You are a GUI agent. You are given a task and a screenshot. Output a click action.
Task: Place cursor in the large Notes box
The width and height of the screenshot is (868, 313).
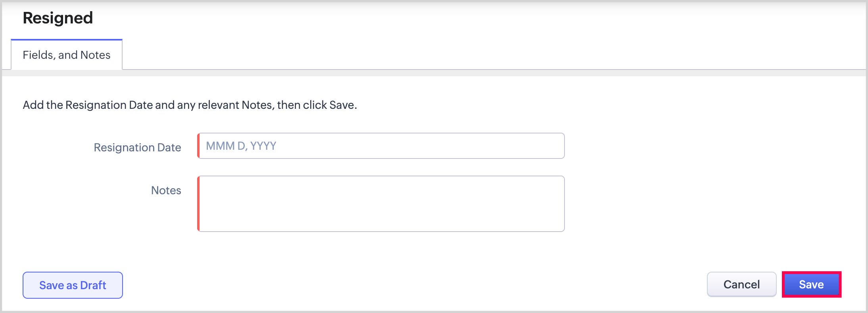point(381,204)
